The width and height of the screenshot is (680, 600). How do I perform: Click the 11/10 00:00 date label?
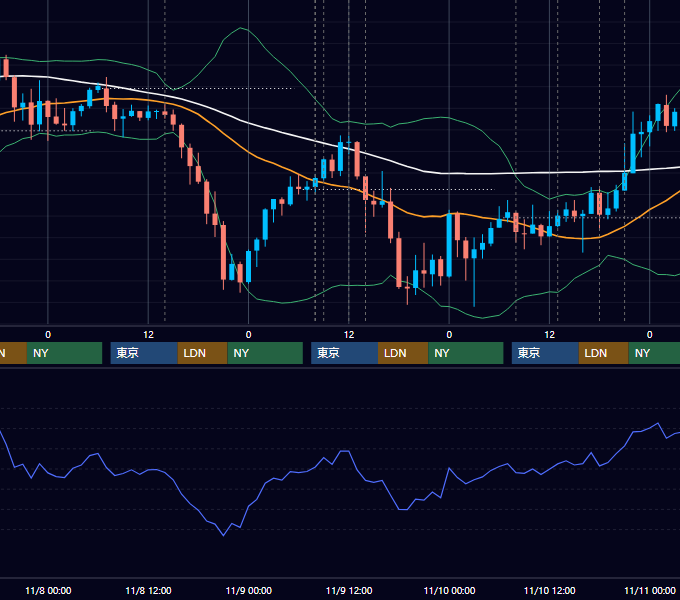click(x=449, y=590)
